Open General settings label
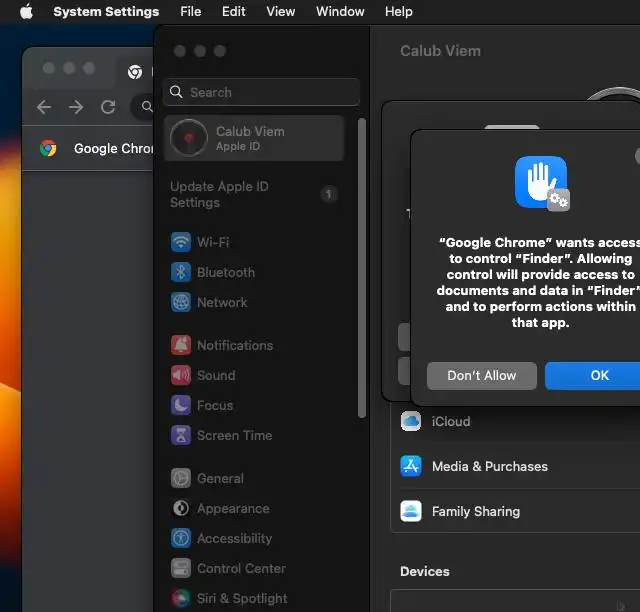Image resolution: width=640 pixels, height=612 pixels. (x=220, y=478)
